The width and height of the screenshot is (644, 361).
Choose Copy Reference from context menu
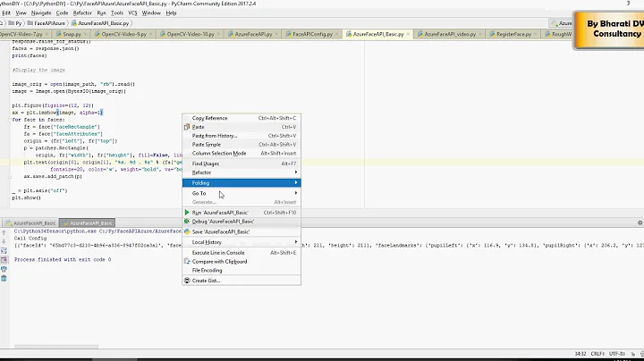[x=241, y=118]
